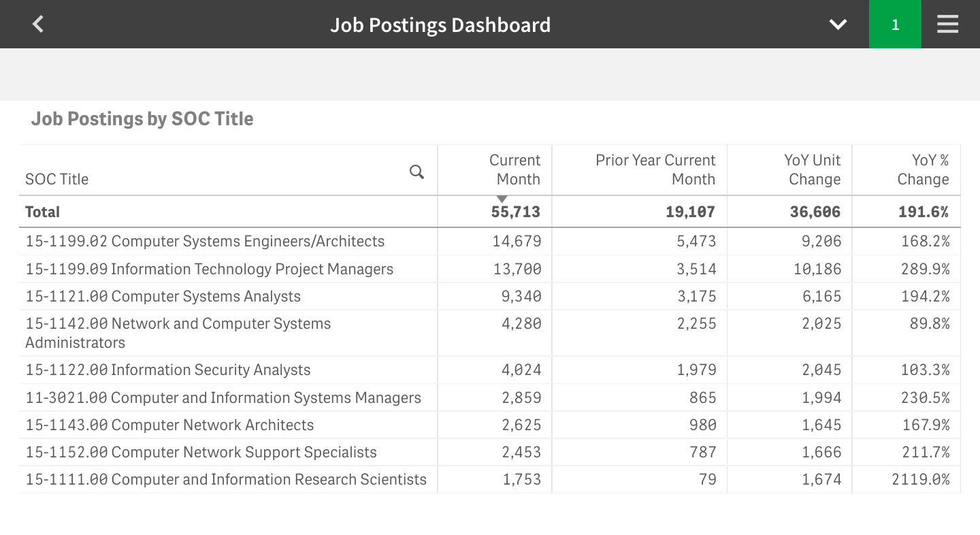
Task: Sort by Prior Year Current Month header
Action: tap(655, 169)
